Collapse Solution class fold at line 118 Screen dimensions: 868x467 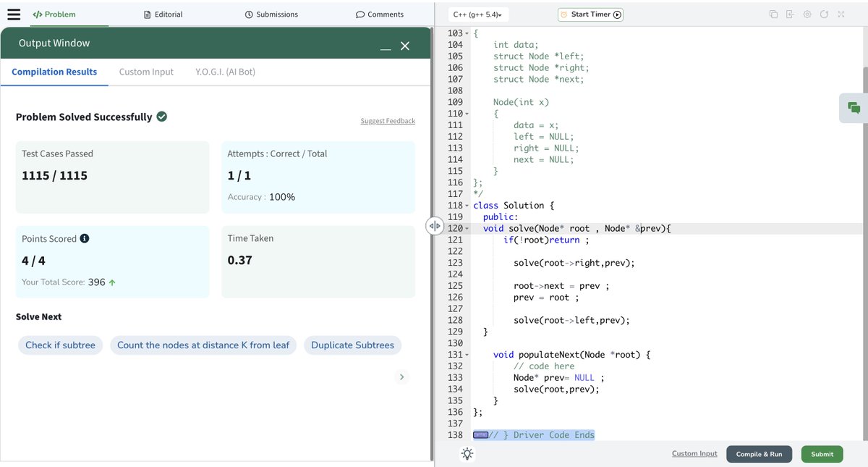coord(467,206)
